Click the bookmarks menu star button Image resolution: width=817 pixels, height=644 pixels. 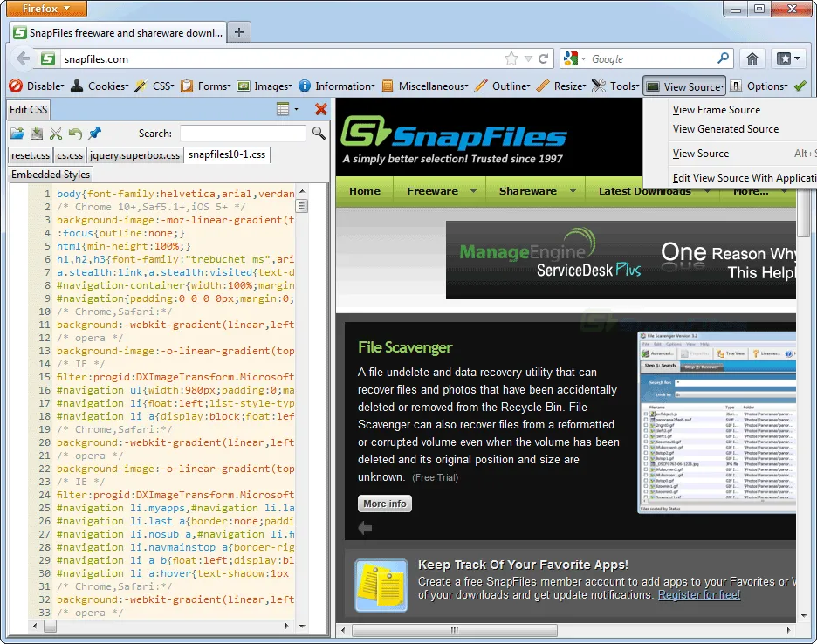pyautogui.click(x=788, y=58)
